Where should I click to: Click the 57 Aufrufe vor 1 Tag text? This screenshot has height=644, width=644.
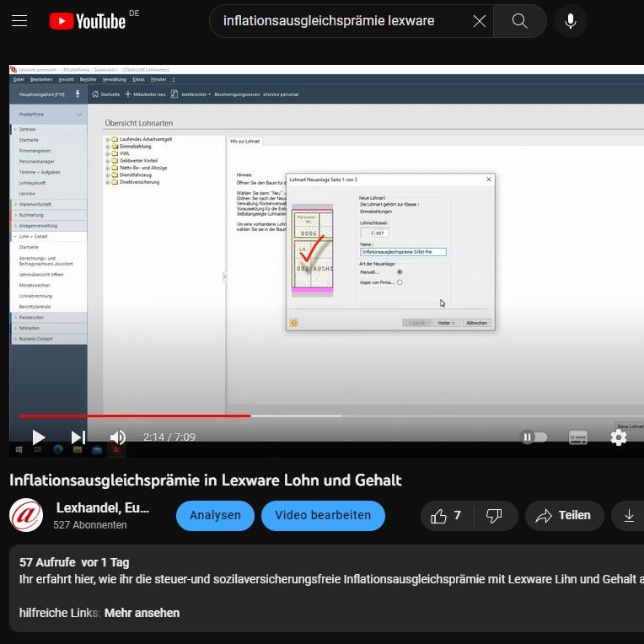[x=74, y=562]
